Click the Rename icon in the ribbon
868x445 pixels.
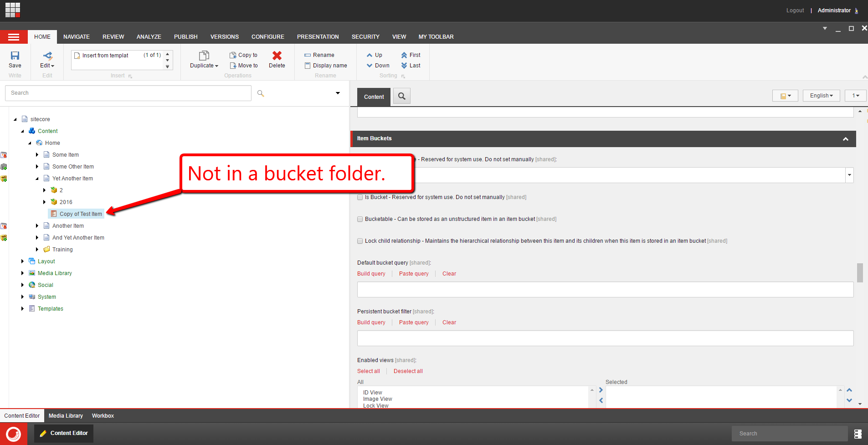308,55
